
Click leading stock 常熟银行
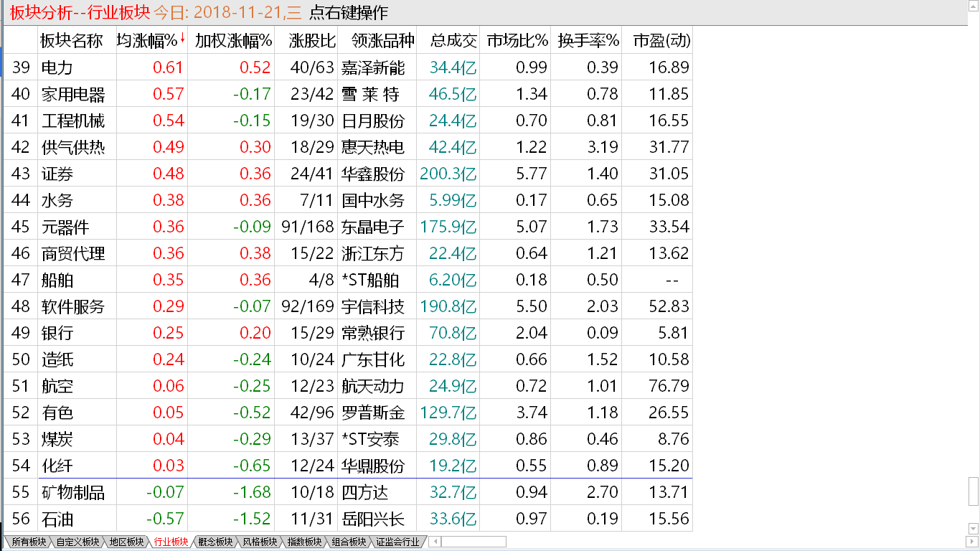click(373, 333)
